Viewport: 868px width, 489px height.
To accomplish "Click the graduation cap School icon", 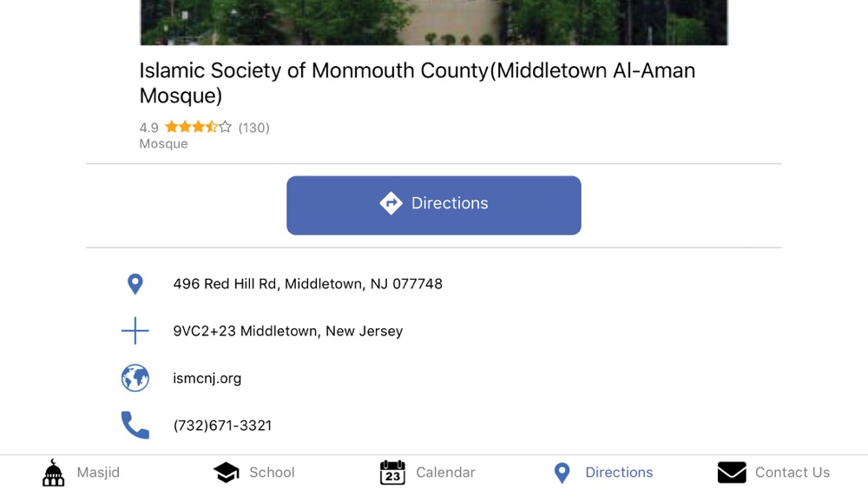I will (x=227, y=472).
